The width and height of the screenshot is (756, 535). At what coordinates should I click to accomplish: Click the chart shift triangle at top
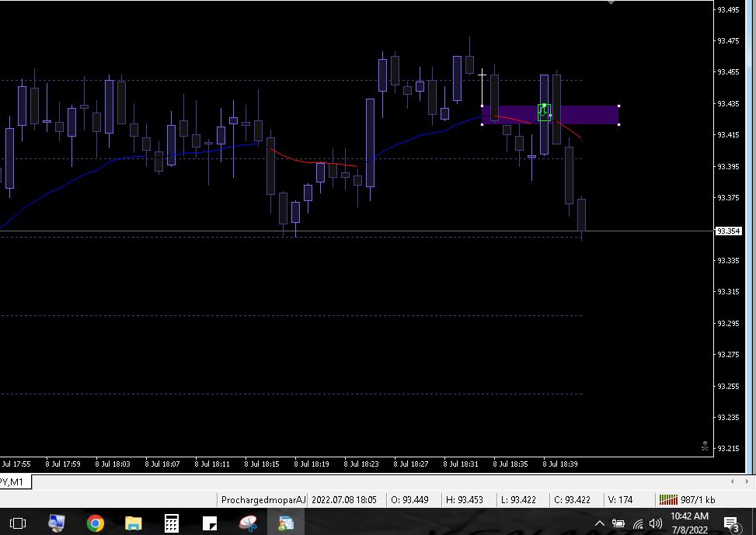point(611,3)
